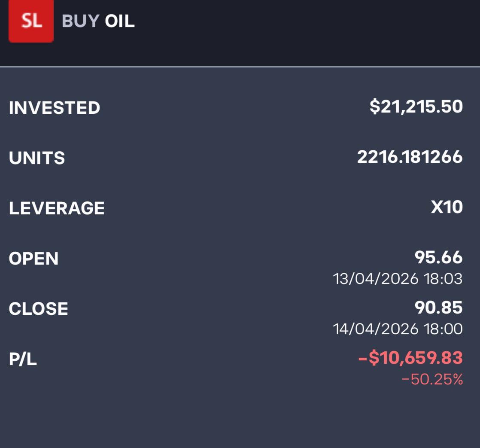
Task: Tap the 13/04/2026 open date
Action: (376, 279)
